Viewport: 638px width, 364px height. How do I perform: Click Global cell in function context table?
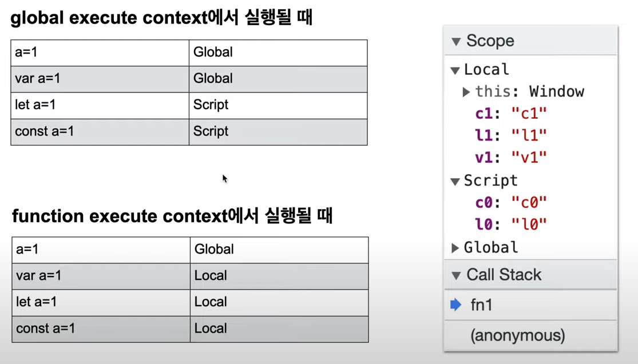(279, 250)
